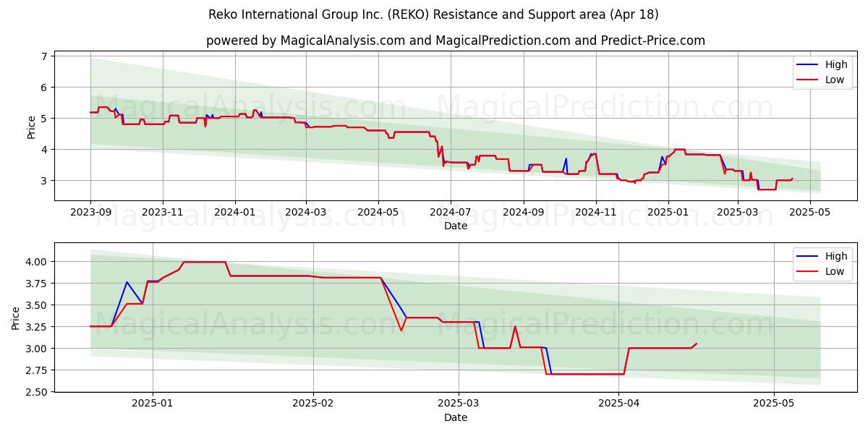The width and height of the screenshot is (868, 434).
Task: Click the 2.50 y-axis value in bottom chart
Action: click(37, 392)
